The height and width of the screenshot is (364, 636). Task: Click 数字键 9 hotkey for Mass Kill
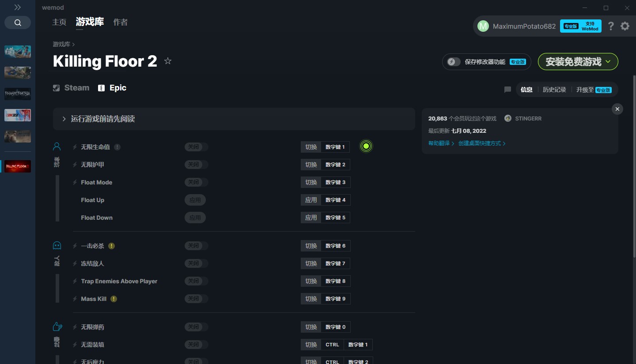point(335,299)
